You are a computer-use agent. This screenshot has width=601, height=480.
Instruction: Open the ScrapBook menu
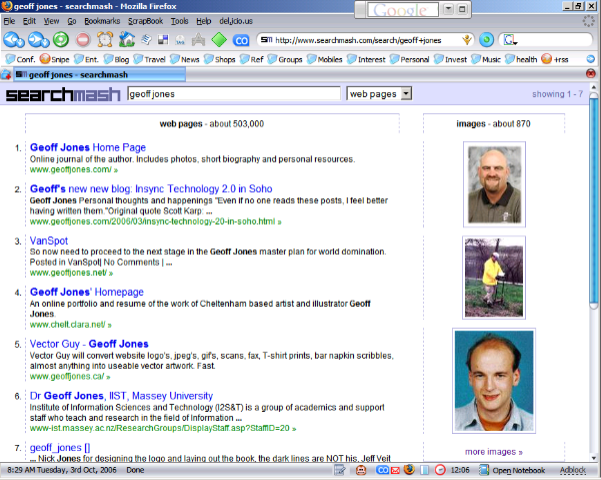point(145,21)
